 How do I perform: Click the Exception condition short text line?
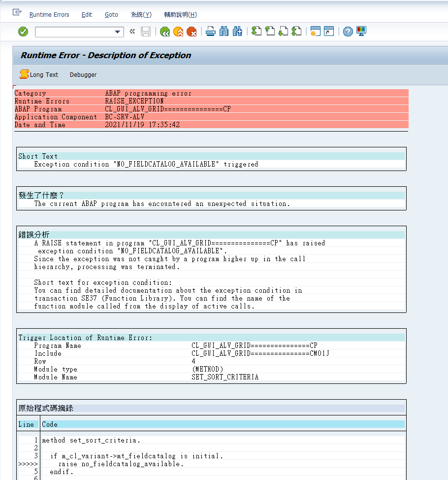tap(146, 164)
